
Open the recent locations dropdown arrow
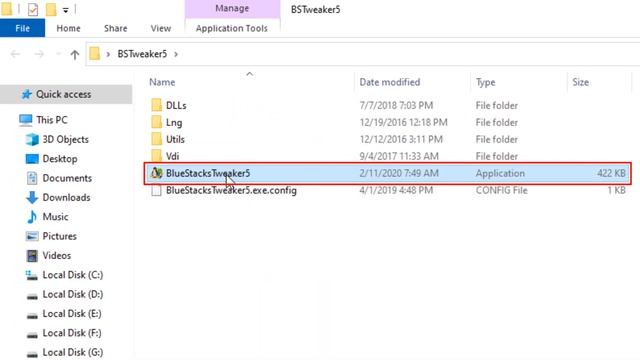(x=58, y=54)
